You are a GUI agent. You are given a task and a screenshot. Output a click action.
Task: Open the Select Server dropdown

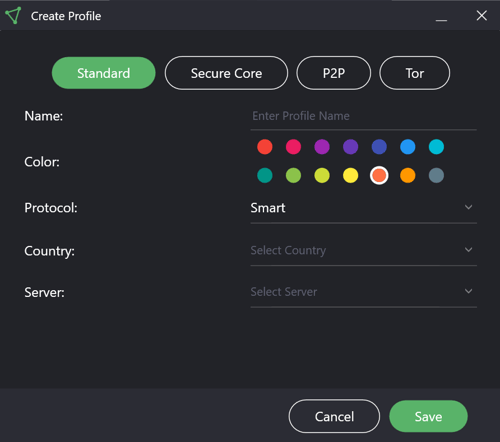pyautogui.click(x=364, y=292)
